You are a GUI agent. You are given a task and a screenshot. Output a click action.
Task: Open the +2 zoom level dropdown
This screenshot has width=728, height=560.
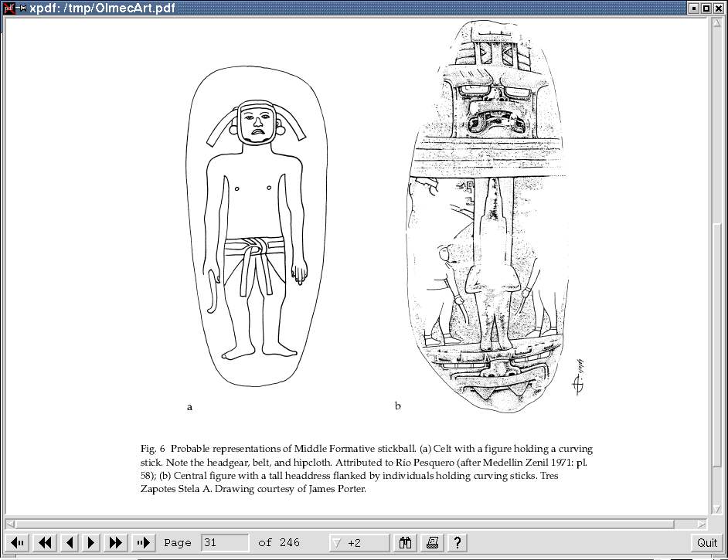(x=359, y=543)
